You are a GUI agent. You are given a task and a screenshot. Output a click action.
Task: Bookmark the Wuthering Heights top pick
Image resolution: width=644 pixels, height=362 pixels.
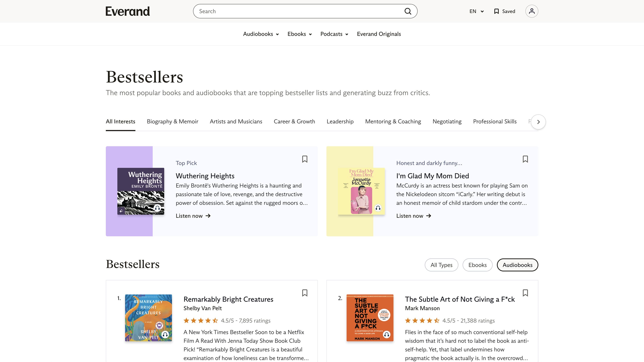305,159
